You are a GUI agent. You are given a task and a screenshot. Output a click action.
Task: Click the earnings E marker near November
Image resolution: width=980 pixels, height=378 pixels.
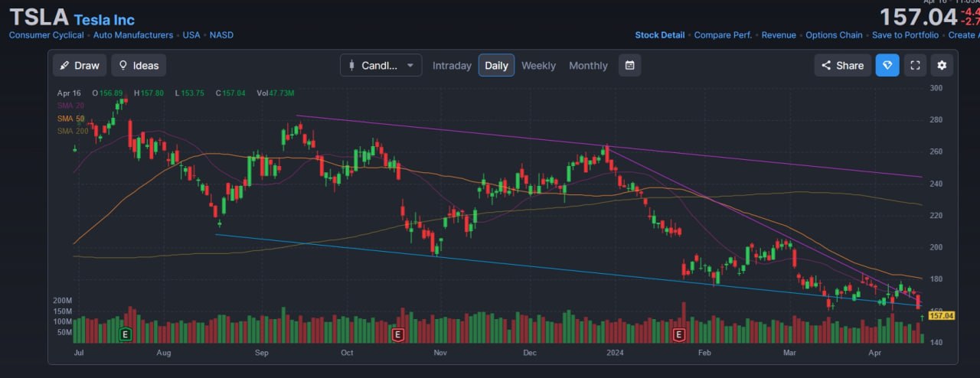(x=397, y=334)
